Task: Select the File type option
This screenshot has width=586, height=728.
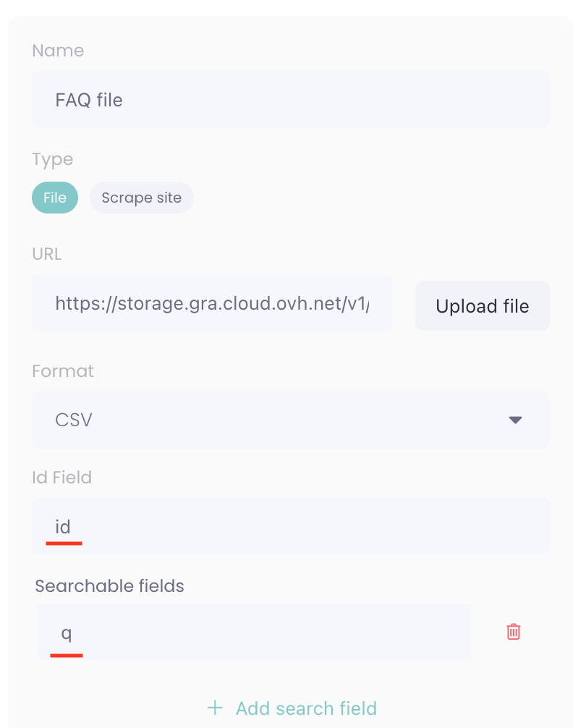Action: pyautogui.click(x=55, y=198)
